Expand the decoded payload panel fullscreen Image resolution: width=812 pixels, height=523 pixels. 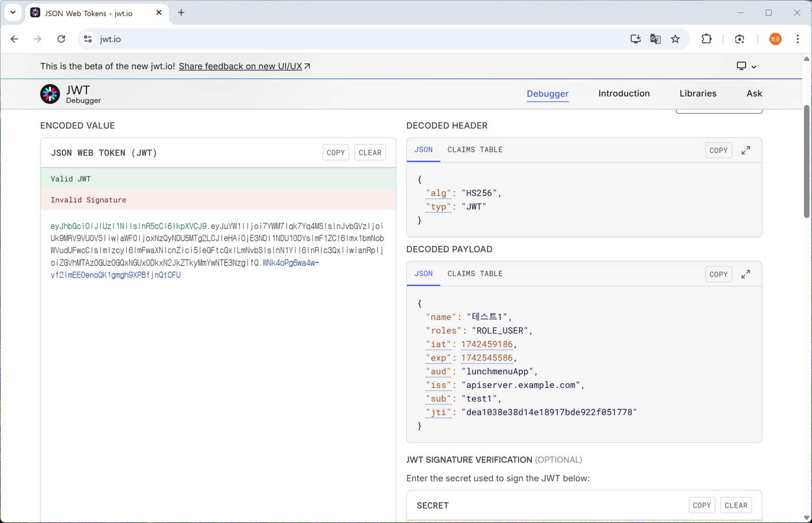(x=746, y=274)
